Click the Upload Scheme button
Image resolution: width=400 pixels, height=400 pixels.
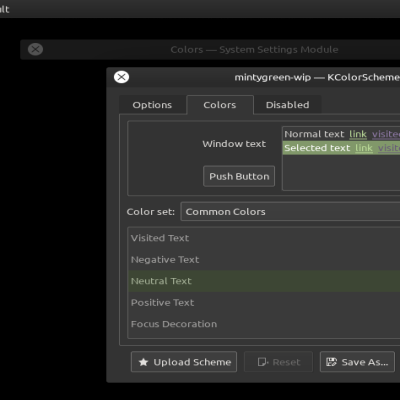coord(184,362)
